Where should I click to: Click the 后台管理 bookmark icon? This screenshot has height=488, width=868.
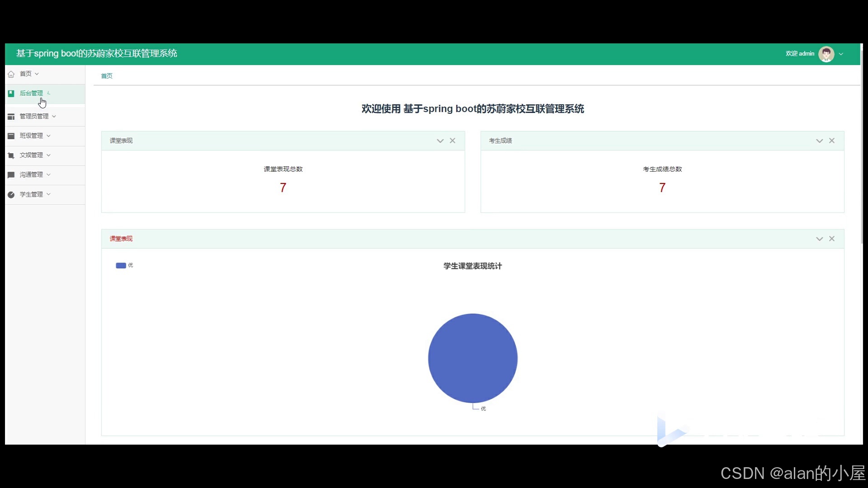point(11,94)
